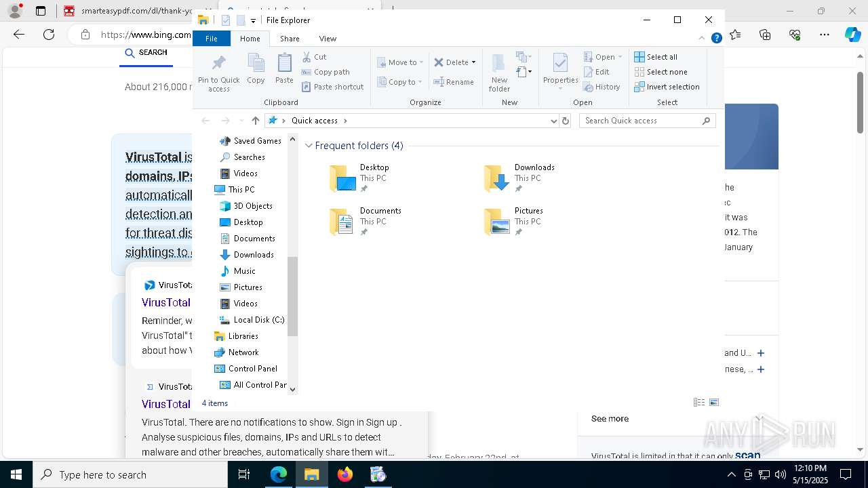Collapse the ribbon with chevron

(702, 39)
